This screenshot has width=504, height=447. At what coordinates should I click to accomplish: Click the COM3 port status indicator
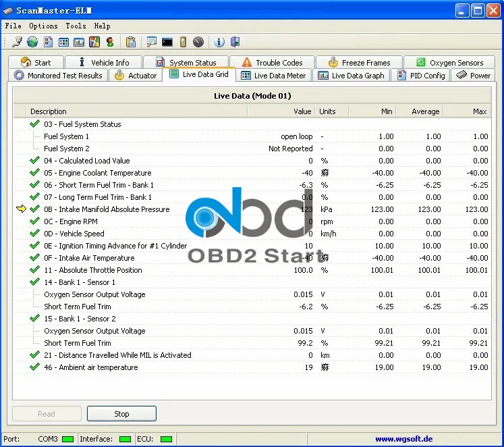click(68, 440)
